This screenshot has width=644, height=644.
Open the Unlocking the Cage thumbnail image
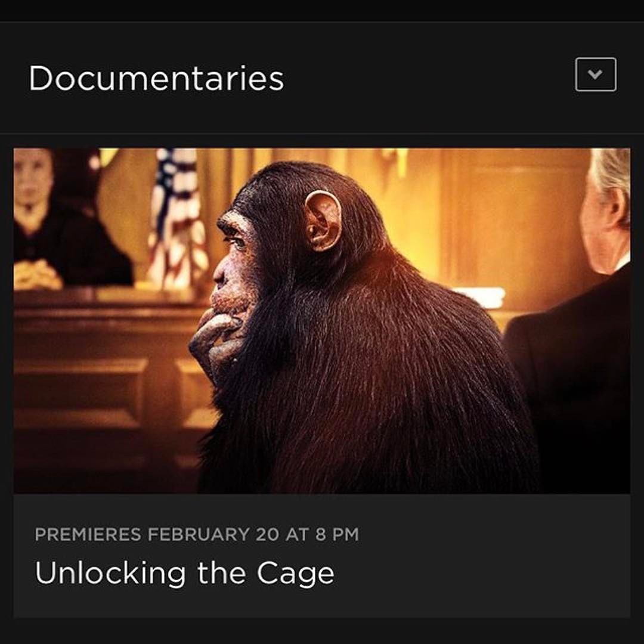click(321, 320)
